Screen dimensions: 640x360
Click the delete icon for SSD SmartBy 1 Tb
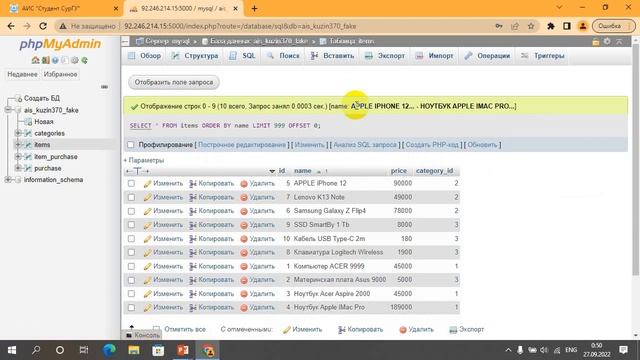[244, 225]
